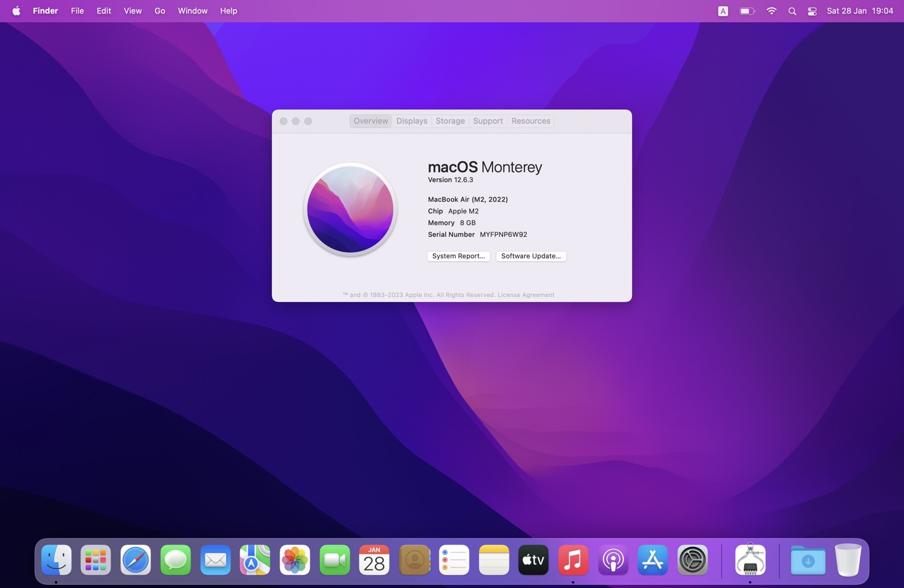
Task: Open Apple TV app in Dock
Action: [533, 560]
